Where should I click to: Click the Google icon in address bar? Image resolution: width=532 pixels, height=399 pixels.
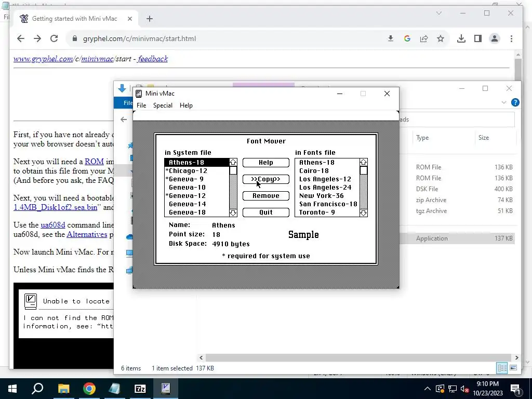(407, 38)
